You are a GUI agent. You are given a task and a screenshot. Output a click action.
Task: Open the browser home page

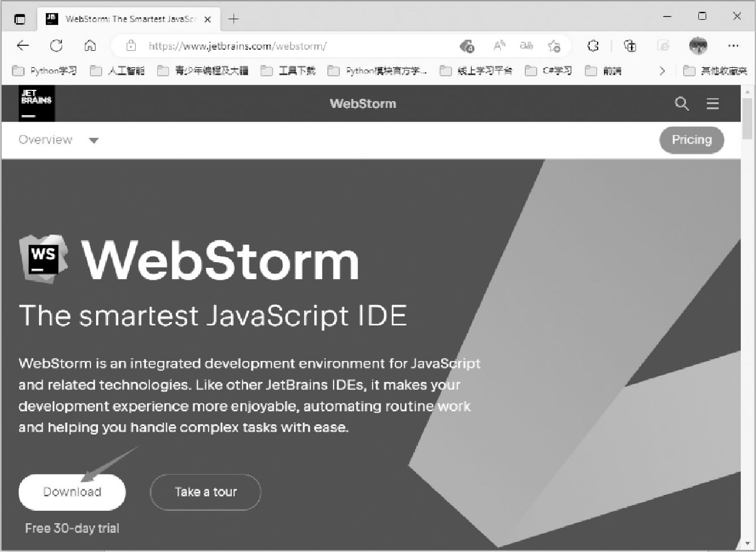(x=90, y=46)
